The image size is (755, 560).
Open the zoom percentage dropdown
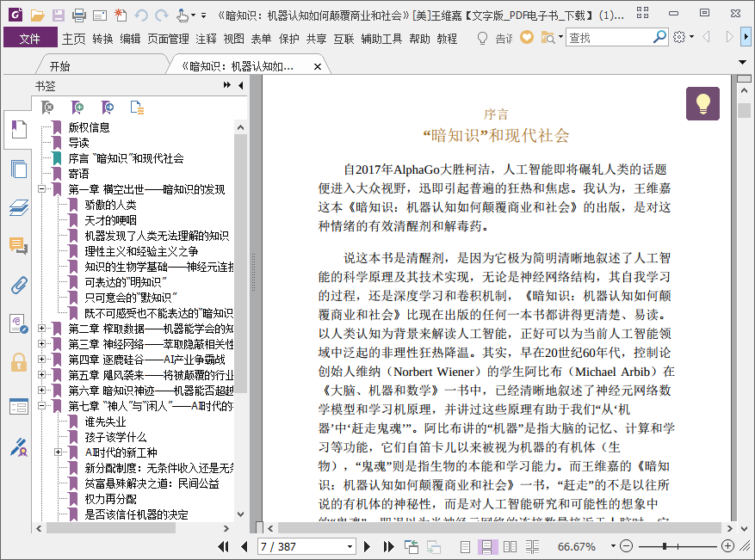613,546
